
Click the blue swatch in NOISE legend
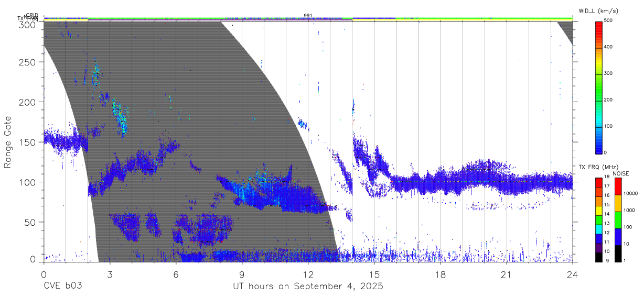tap(618, 237)
